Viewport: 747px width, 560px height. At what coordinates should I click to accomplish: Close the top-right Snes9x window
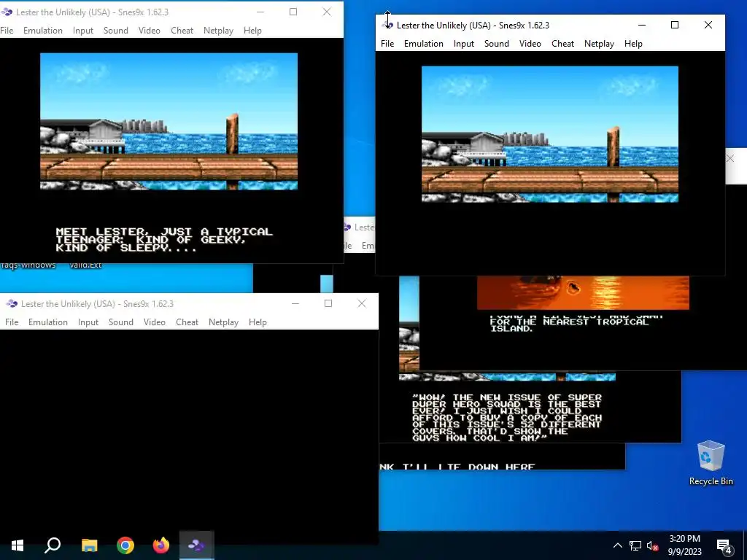point(708,25)
